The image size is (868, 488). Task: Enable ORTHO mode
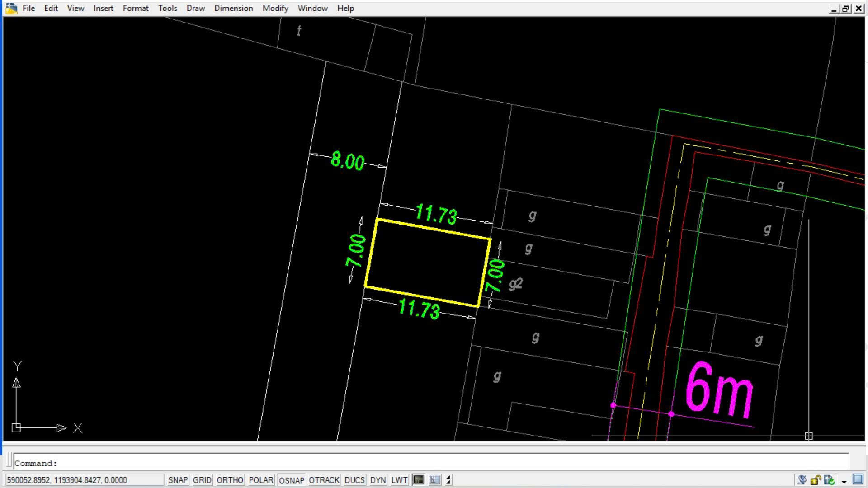pyautogui.click(x=230, y=480)
